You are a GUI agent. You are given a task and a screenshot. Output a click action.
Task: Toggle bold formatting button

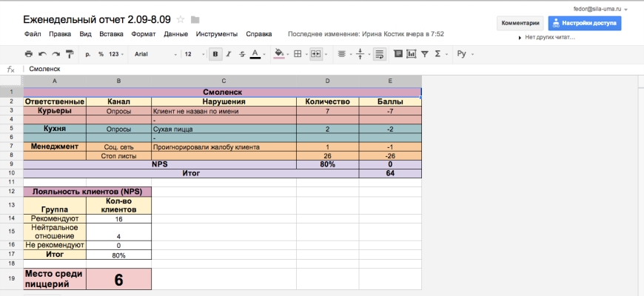215,54
